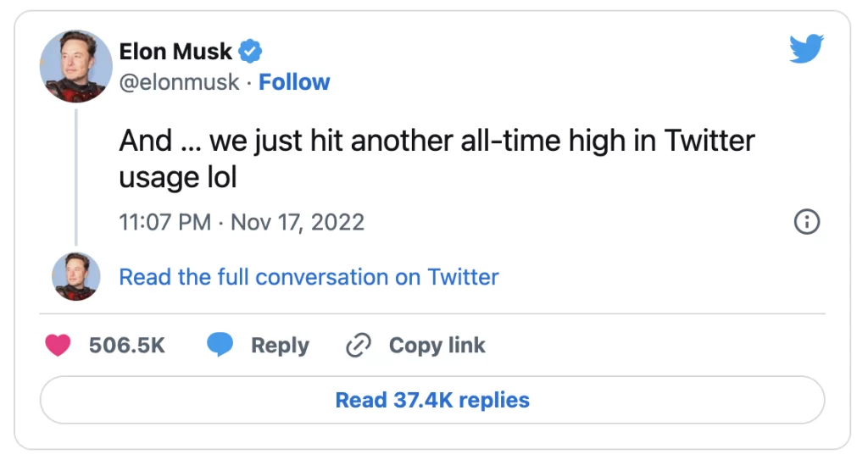The height and width of the screenshot is (460, 868).
Task: Click the chain link copy icon
Action: pyautogui.click(x=359, y=346)
